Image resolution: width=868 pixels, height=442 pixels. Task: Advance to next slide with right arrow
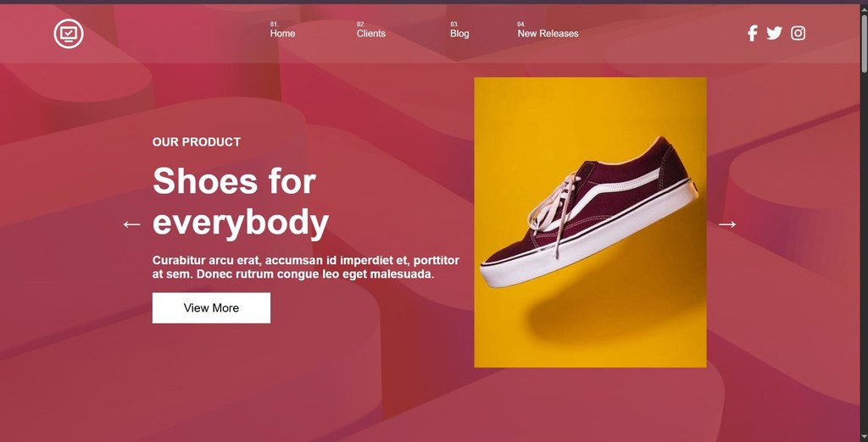[726, 224]
